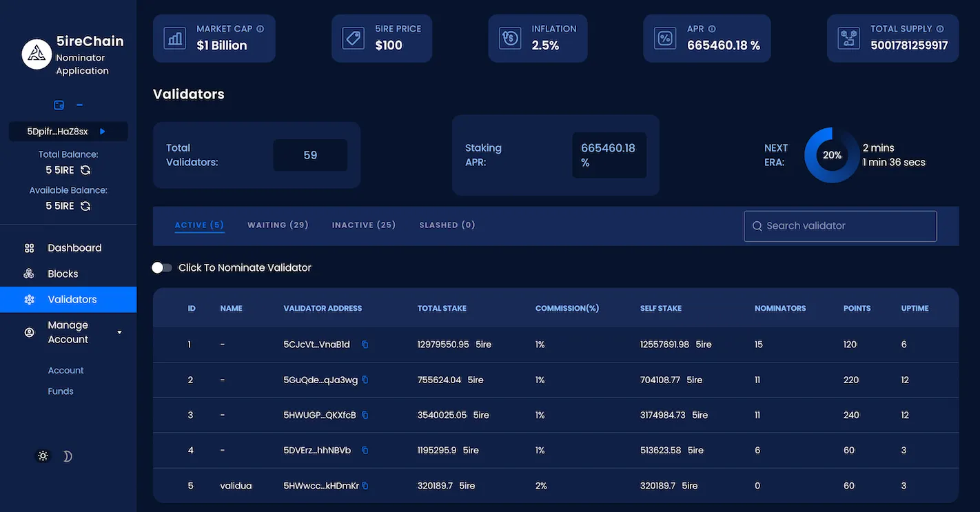Sort by Self Stake column header
The width and height of the screenshot is (980, 512).
(x=661, y=309)
